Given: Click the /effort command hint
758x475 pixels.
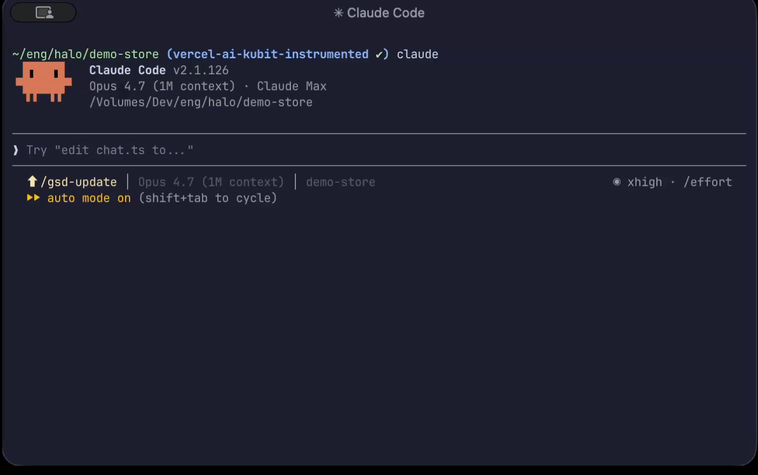Looking at the screenshot, I should (x=707, y=182).
